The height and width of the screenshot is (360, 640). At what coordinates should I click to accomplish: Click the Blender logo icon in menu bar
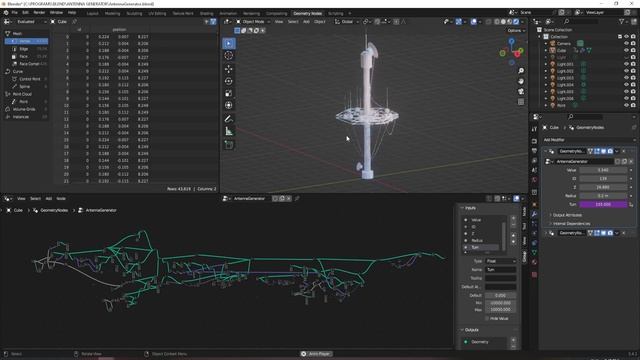point(6,13)
